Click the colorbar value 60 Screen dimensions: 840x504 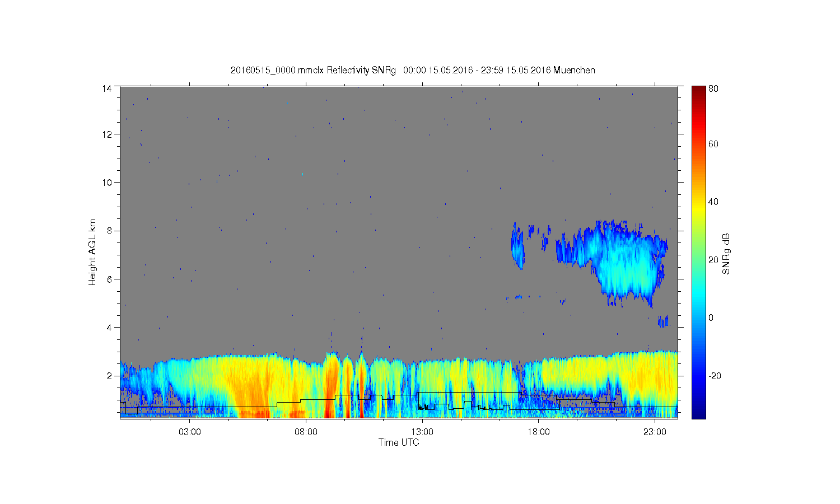point(713,144)
